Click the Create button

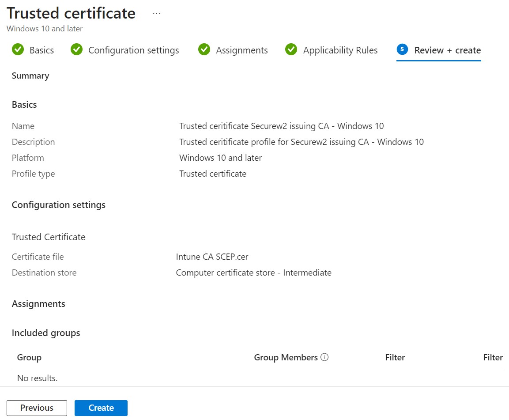point(101,408)
